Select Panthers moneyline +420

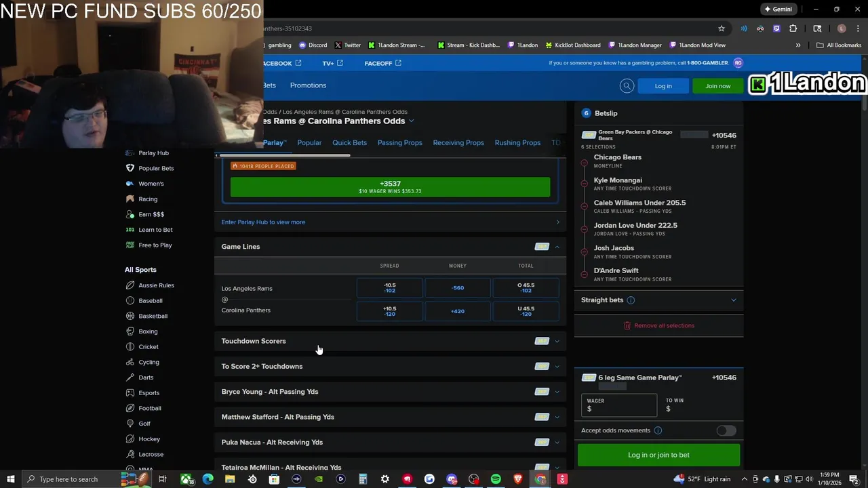click(x=458, y=311)
